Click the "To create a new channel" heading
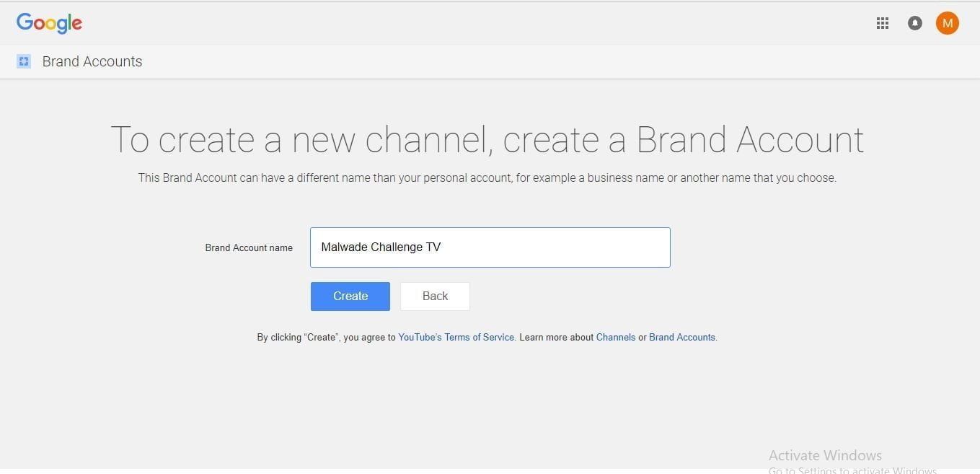The width and height of the screenshot is (980, 474). [487, 139]
